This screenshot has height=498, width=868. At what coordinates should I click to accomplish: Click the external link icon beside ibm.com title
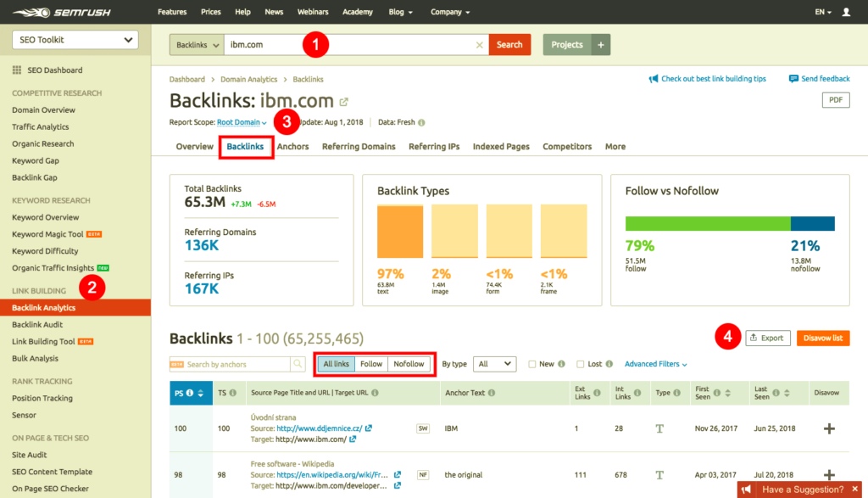[x=344, y=102]
